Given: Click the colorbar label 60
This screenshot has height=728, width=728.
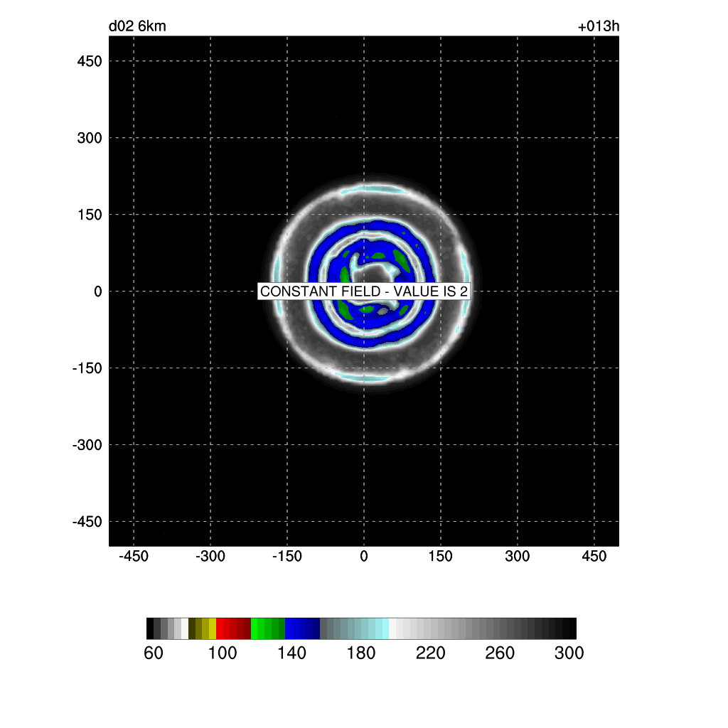Looking at the screenshot, I should [154, 653].
